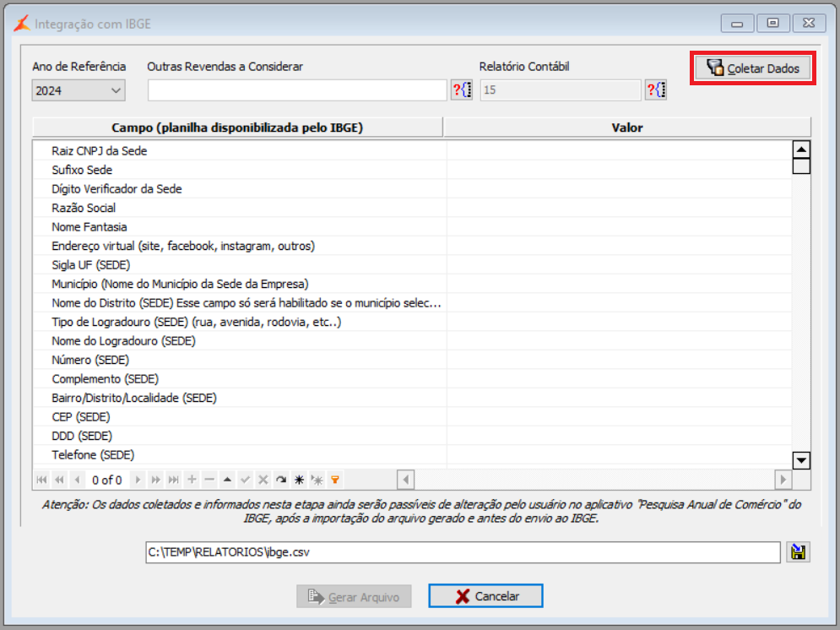Viewport: 840px width, 630px height.
Task: Focus the Outras Revendas a Considerar field
Action: [x=297, y=90]
